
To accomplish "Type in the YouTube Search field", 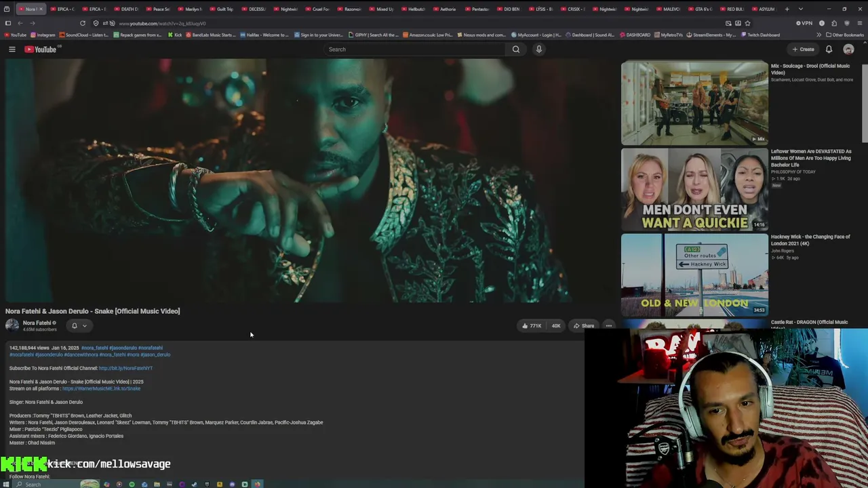I will point(415,49).
